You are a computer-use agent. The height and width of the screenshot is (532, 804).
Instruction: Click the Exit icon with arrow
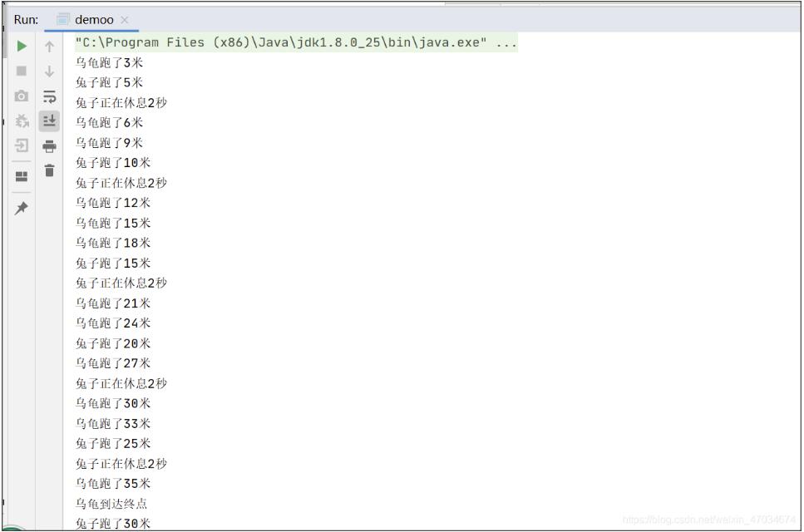tap(22, 145)
